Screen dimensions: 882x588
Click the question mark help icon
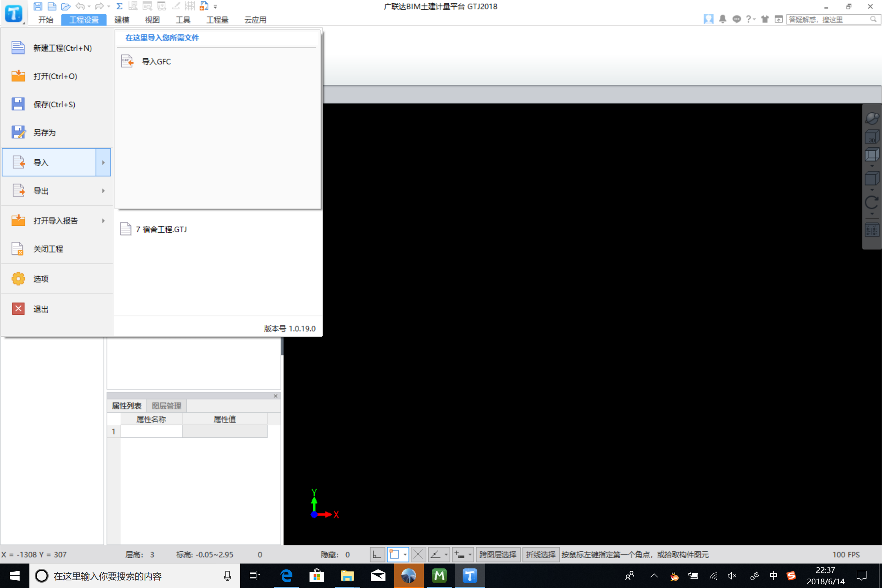click(x=748, y=19)
